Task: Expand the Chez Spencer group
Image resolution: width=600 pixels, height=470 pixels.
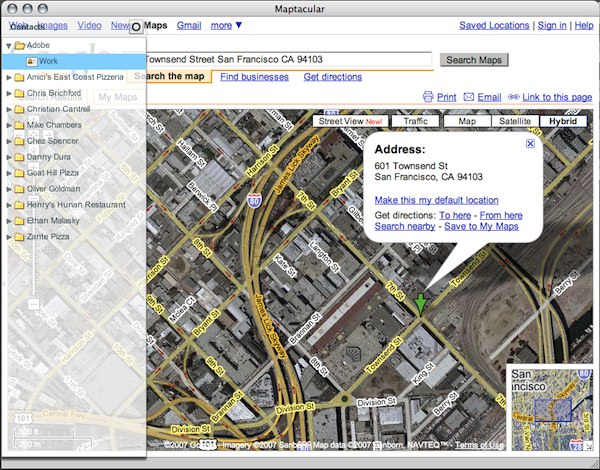Action: 9,141
